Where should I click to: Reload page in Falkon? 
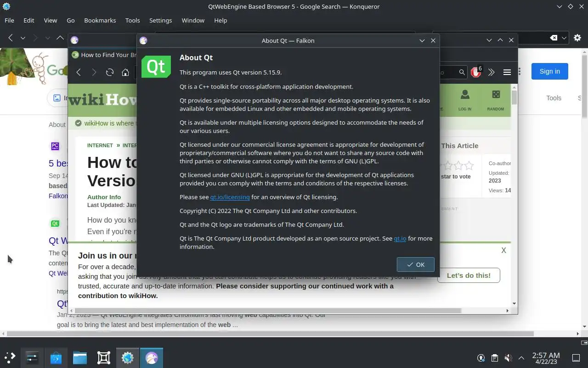click(110, 72)
